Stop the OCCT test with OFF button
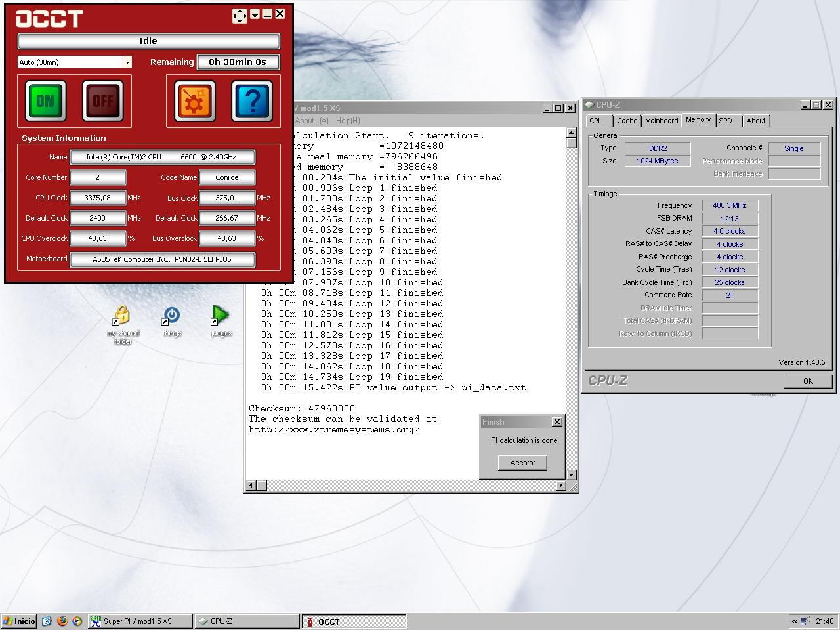The height and width of the screenshot is (630, 840). pos(103,101)
